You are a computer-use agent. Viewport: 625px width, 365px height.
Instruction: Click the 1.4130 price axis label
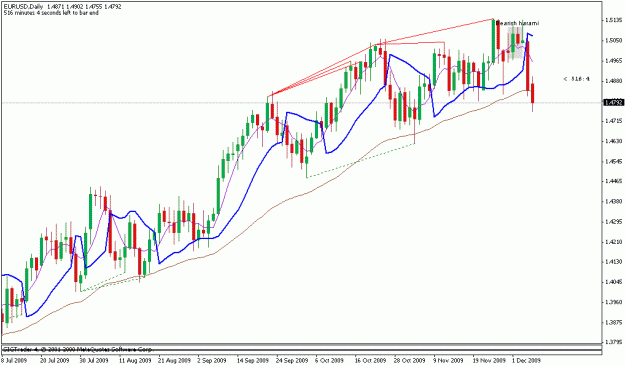point(614,262)
